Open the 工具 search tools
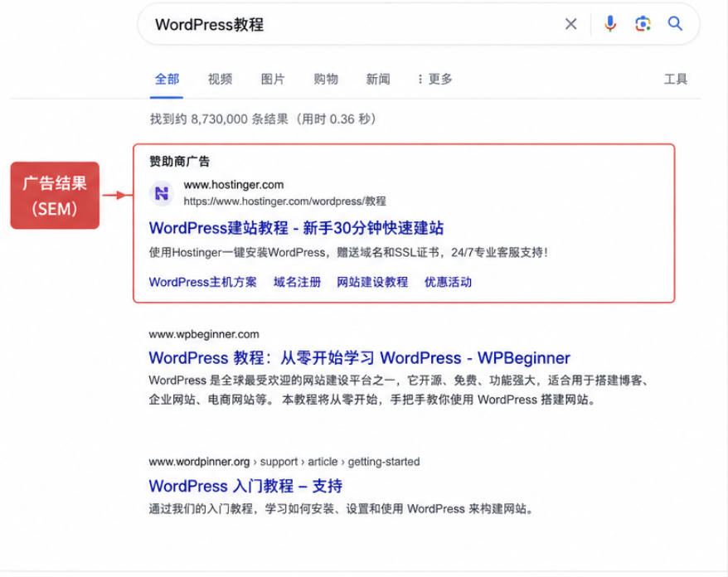Screen dimensions: 728x577 (x=675, y=79)
